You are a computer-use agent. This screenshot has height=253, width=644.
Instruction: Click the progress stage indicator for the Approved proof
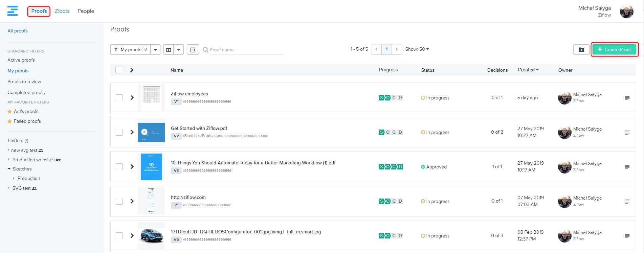391,167
